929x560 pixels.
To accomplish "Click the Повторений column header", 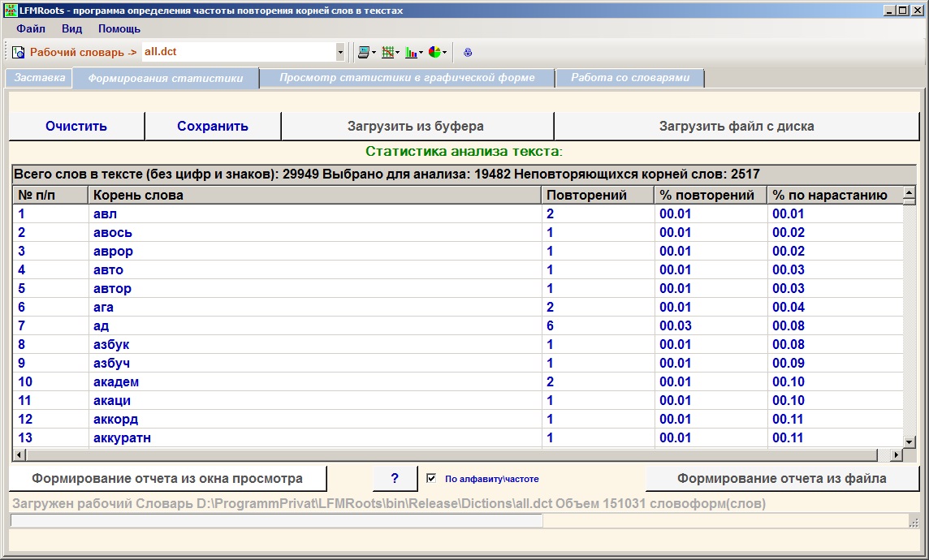I will [x=598, y=195].
